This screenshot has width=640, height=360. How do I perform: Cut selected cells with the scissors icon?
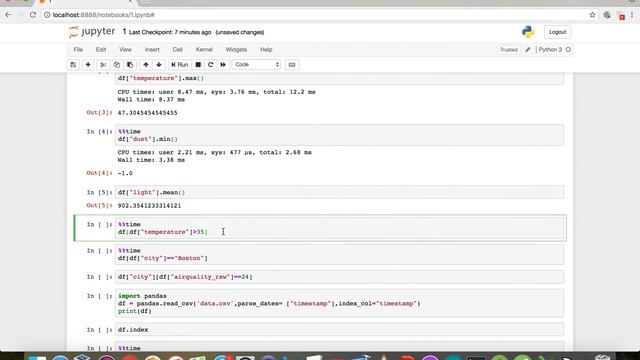(x=103, y=64)
